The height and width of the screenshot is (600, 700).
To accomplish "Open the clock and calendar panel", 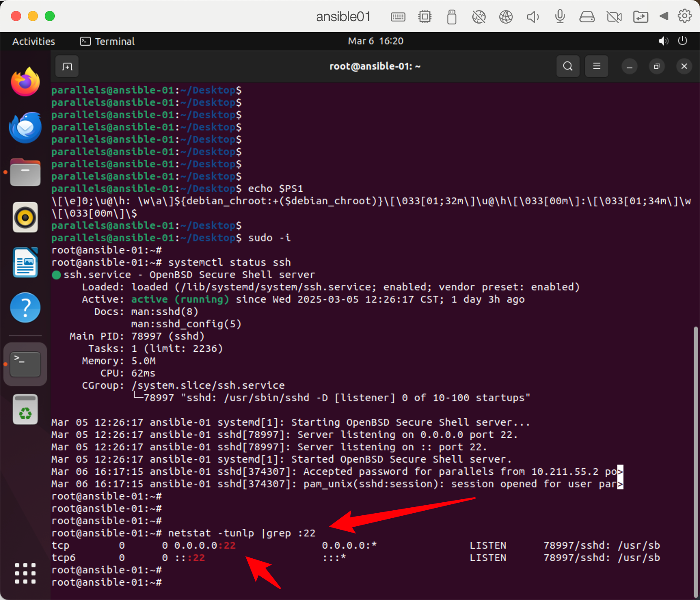I will pyautogui.click(x=375, y=41).
